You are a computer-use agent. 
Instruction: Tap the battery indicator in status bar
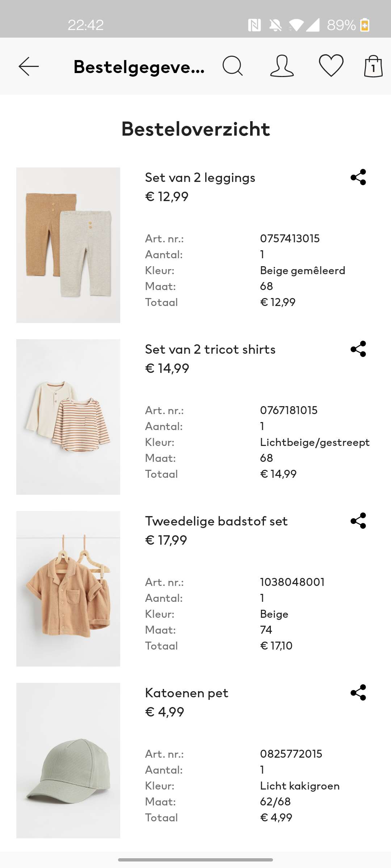(365, 25)
